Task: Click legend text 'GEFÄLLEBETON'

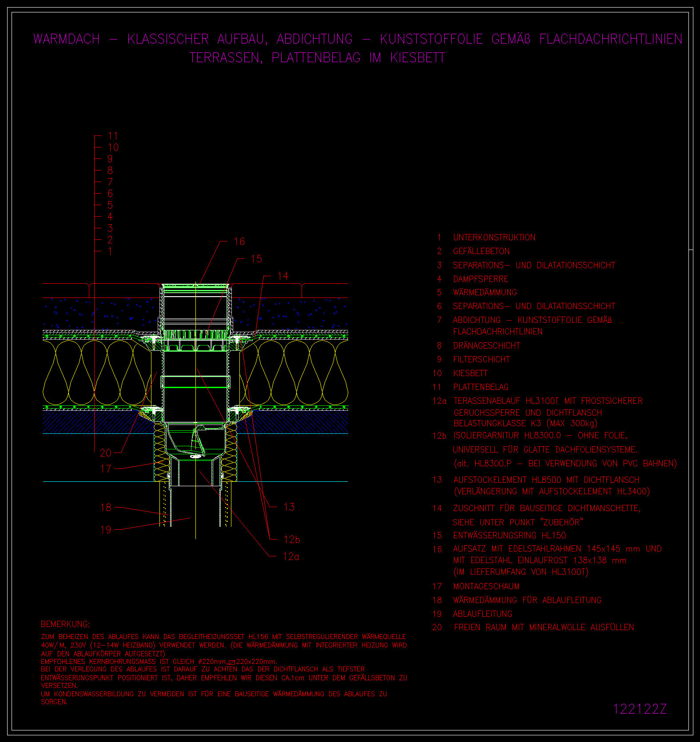Action: (x=481, y=251)
